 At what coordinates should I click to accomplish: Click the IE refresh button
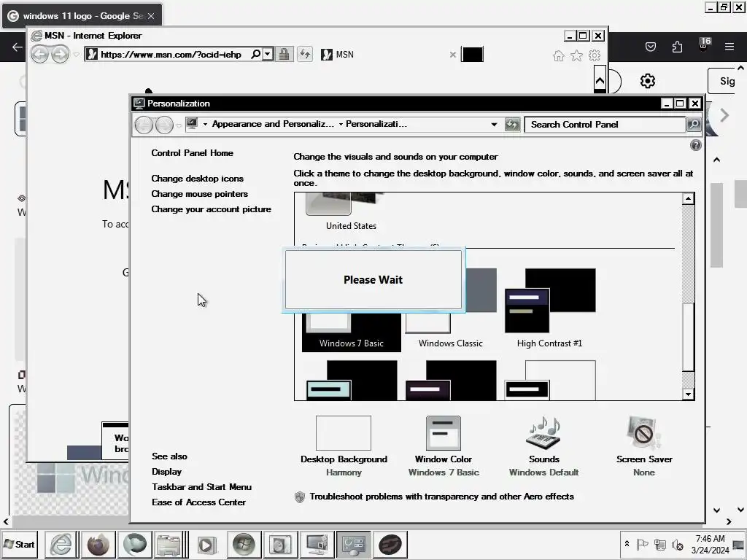tap(305, 54)
